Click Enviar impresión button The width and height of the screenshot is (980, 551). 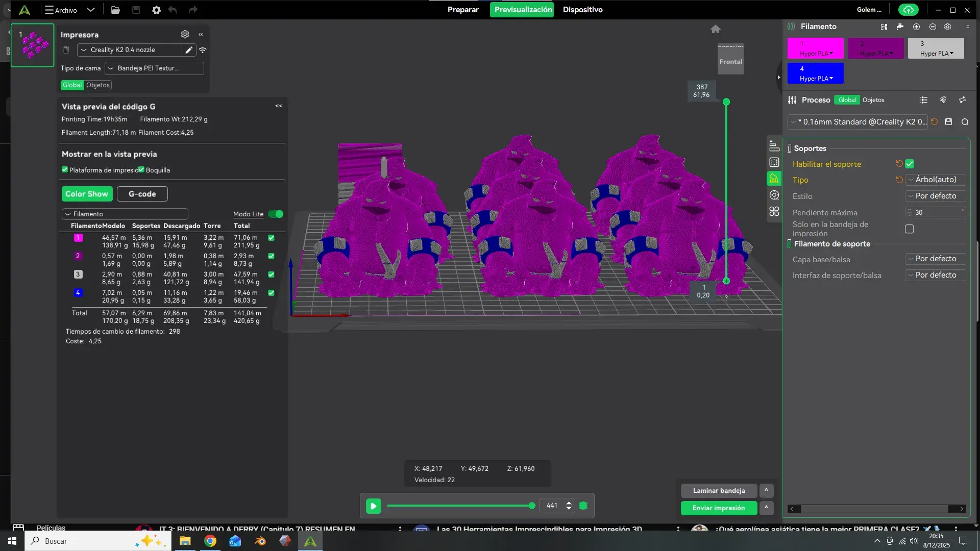pos(719,508)
